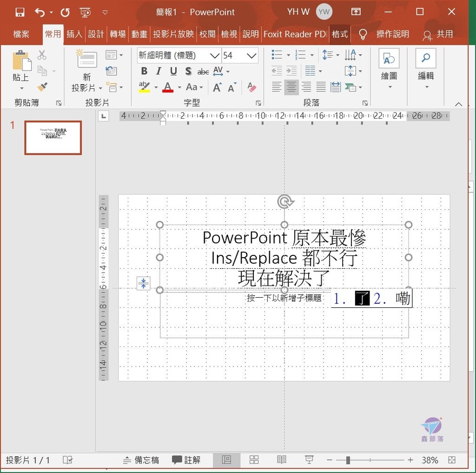Screen dimensions: 476x473
Task: Adjust the zoom slider handle
Action: (348, 460)
